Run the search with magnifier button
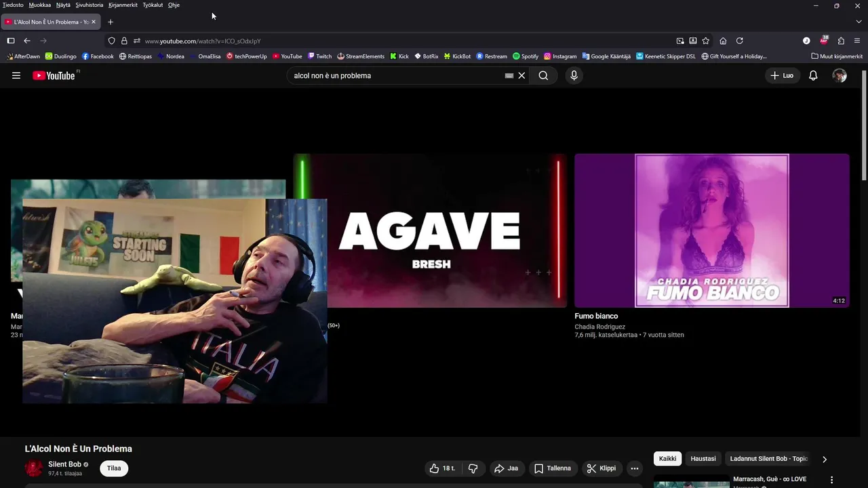Image resolution: width=868 pixels, height=488 pixels. click(543, 76)
